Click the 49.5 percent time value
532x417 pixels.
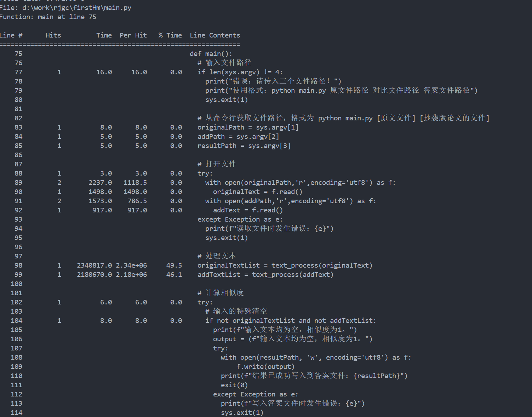coord(174,265)
